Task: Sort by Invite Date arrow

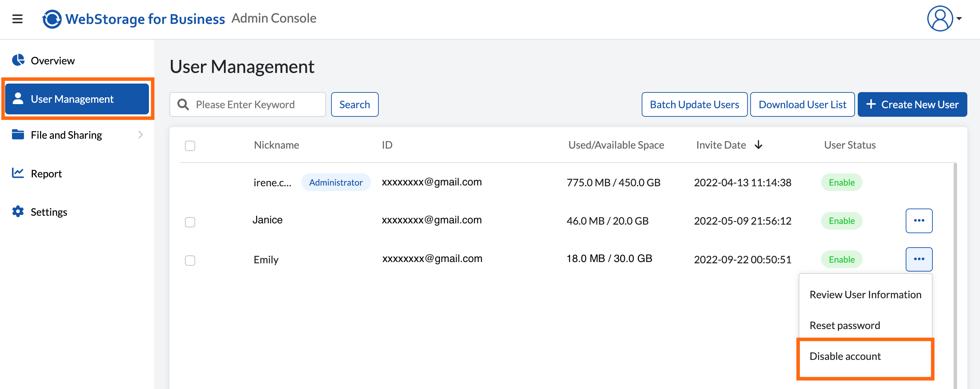Action: click(758, 145)
